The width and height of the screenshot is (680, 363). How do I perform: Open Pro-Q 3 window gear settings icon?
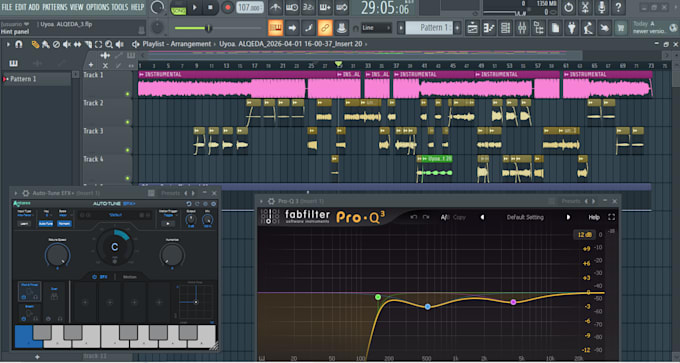pyautogui.click(x=271, y=201)
